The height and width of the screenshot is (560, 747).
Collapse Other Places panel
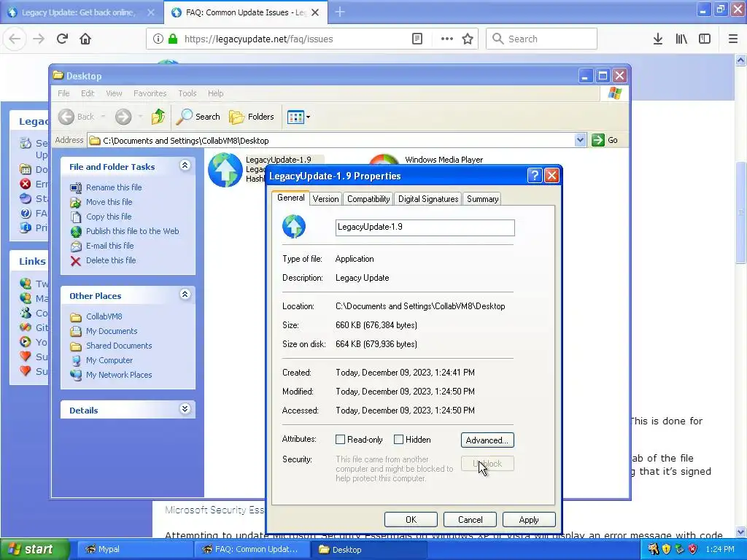(185, 295)
